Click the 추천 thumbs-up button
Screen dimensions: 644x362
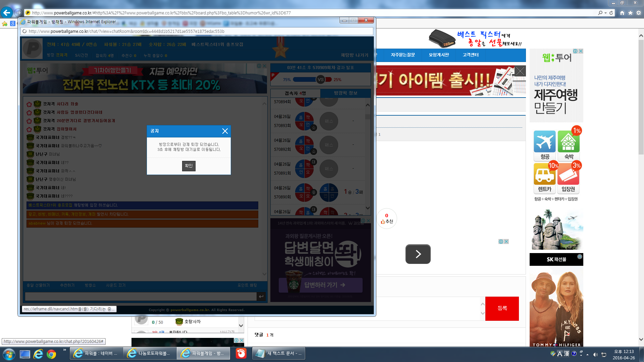pyautogui.click(x=387, y=219)
